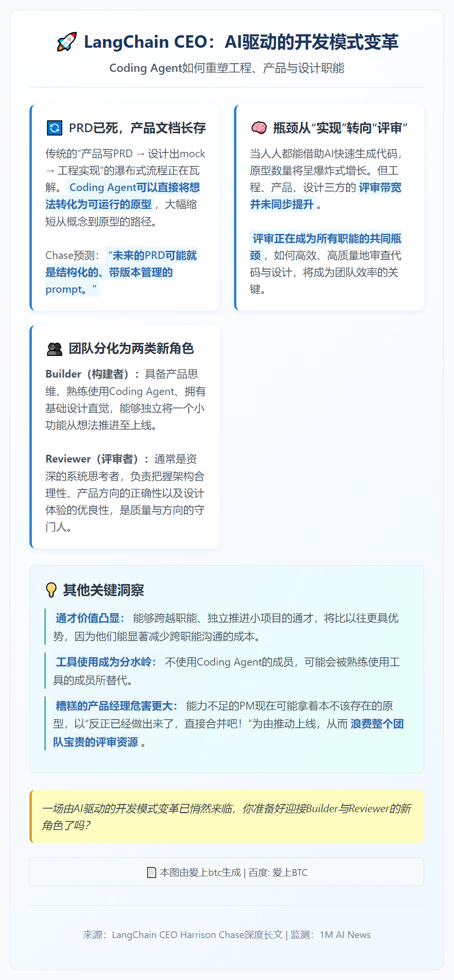Click insight label 通才价值凸显

tap(90, 618)
